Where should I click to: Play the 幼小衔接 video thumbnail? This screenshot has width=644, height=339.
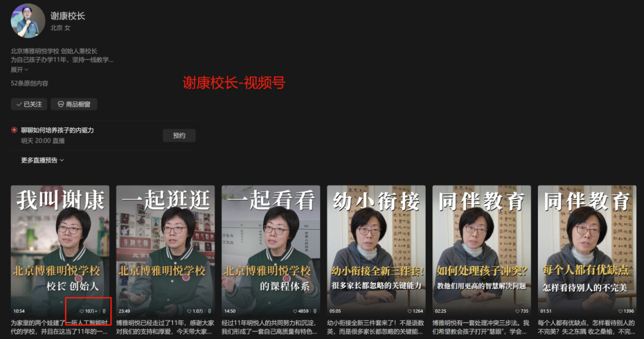pos(376,245)
